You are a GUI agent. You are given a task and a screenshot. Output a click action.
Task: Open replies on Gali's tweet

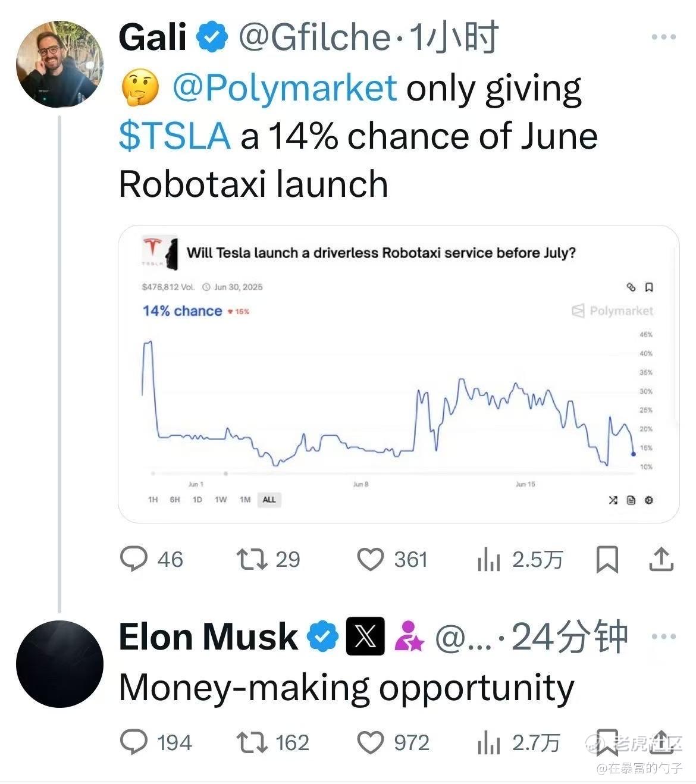tap(134, 560)
